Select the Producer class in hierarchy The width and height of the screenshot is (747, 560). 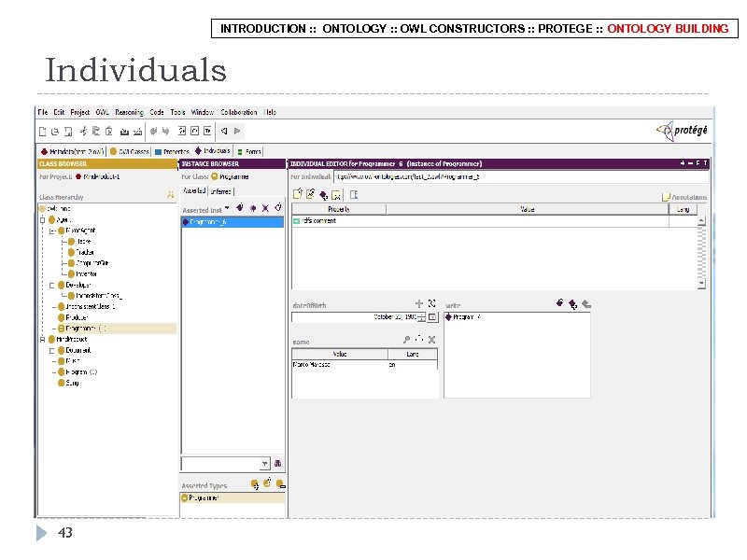[x=73, y=317]
